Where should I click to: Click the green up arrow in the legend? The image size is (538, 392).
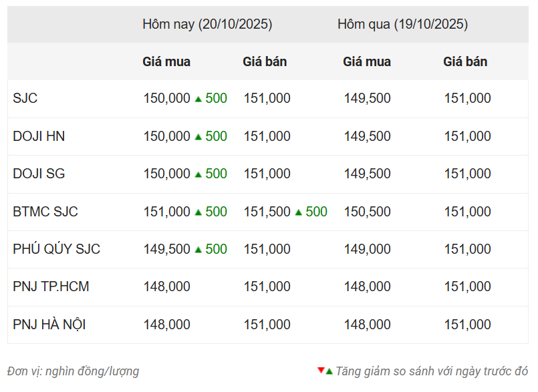click(329, 371)
